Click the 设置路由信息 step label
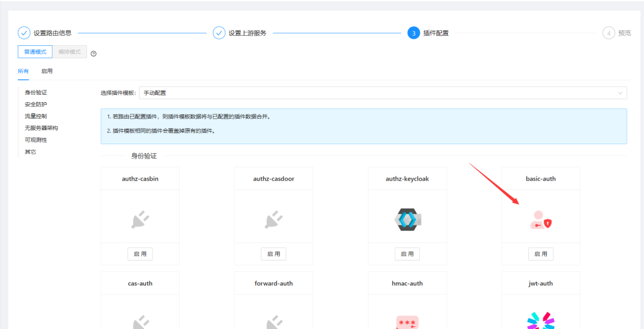 (52, 33)
